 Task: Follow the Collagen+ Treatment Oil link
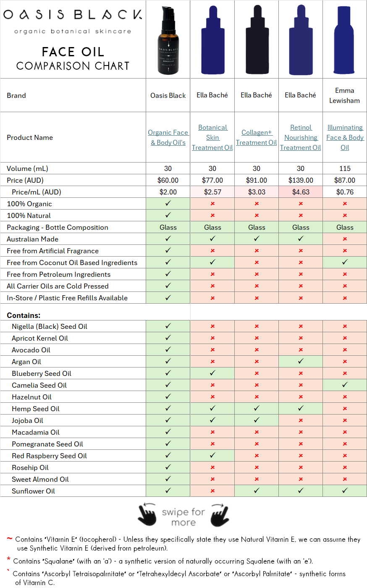pyautogui.click(x=257, y=137)
